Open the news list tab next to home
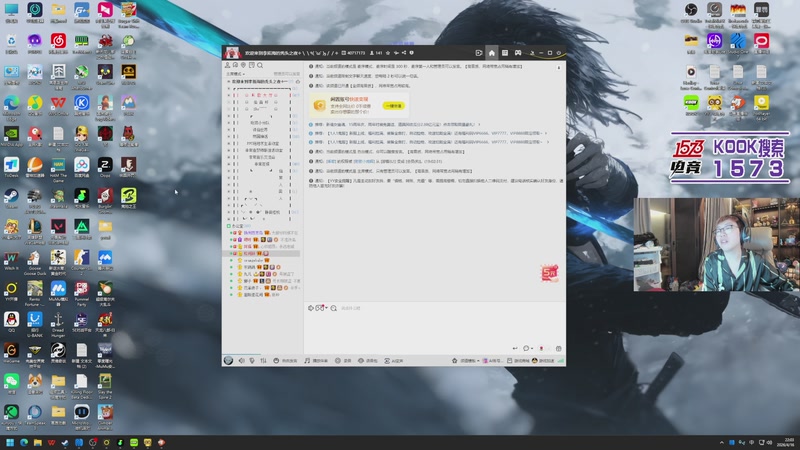 click(x=505, y=53)
